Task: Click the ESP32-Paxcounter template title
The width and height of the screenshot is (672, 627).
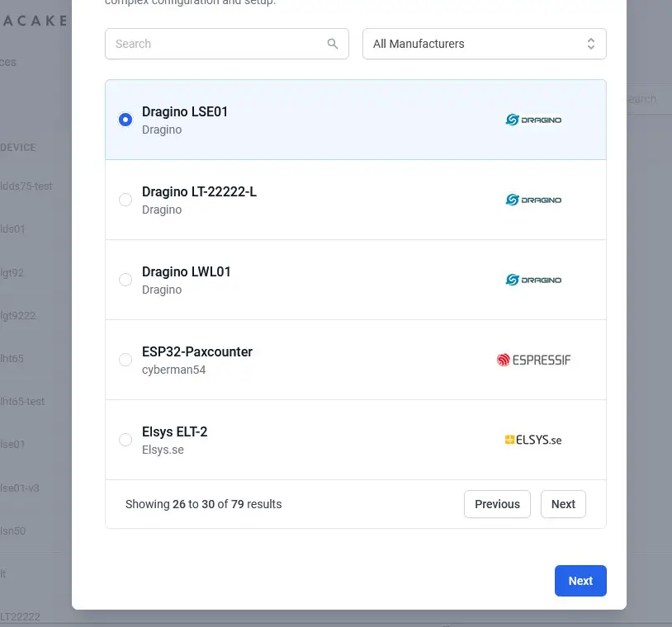Action: pyautogui.click(x=196, y=351)
